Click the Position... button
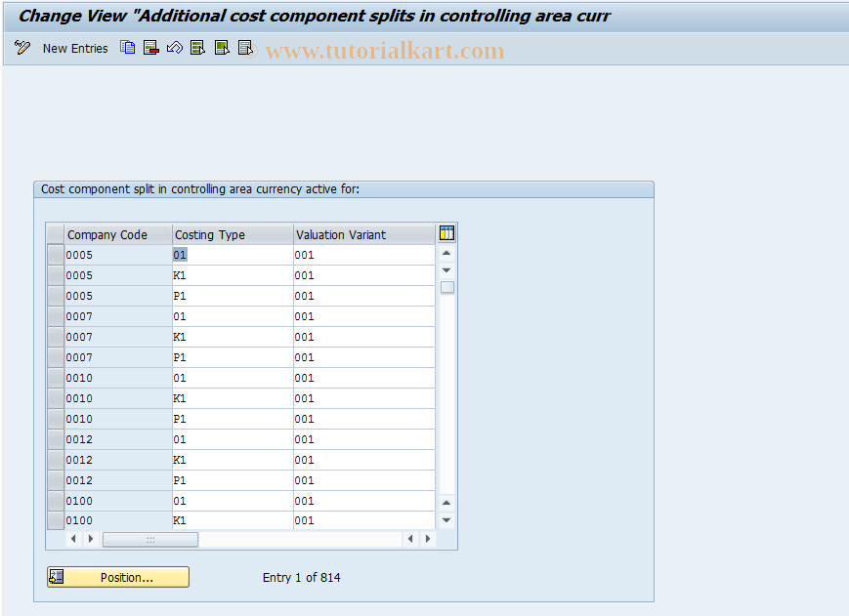Viewport: 849px width, 616px height. (118, 577)
